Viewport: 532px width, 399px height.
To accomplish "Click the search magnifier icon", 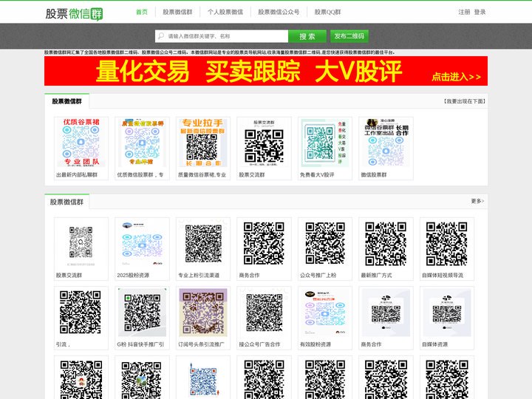I will coord(161,36).
